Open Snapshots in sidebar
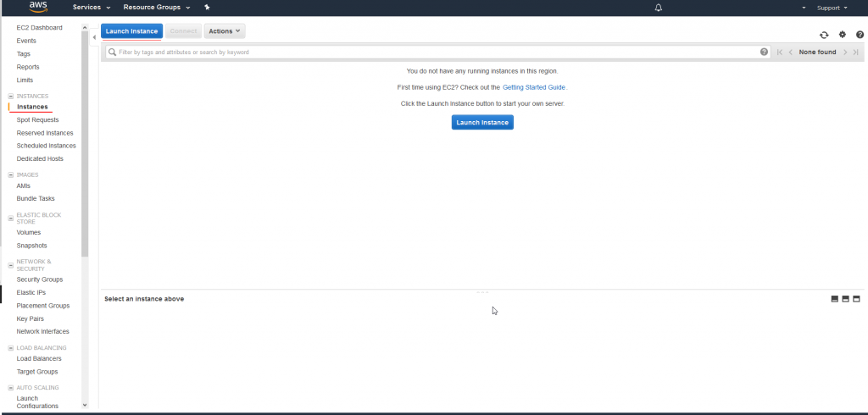Screen dimensions: 868x415 [x=31, y=246]
